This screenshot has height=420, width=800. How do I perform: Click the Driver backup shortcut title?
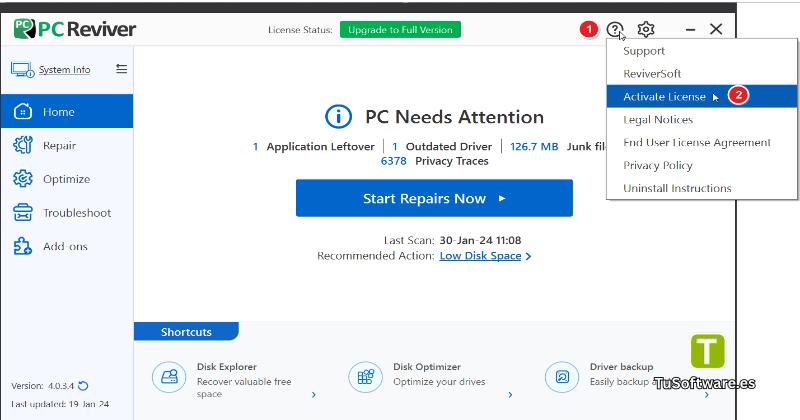coord(621,366)
